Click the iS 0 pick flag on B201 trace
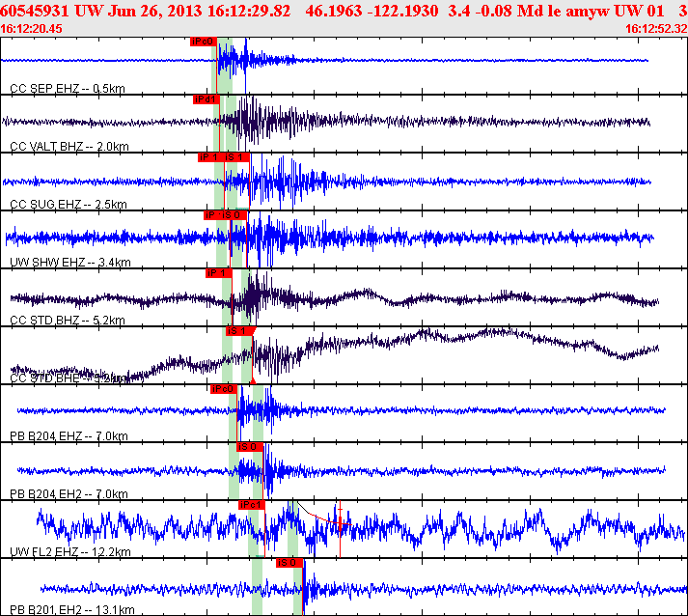The width and height of the screenshot is (688, 616). tap(289, 563)
